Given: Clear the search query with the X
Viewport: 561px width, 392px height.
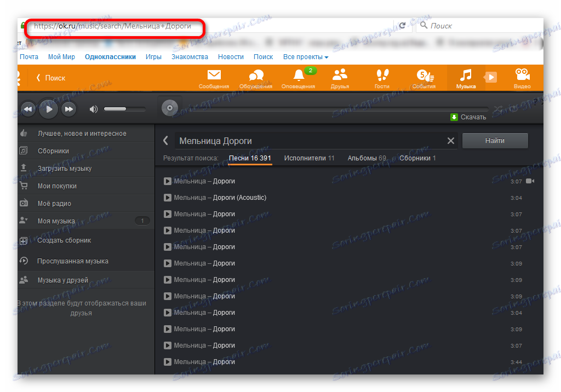Looking at the screenshot, I should (x=451, y=141).
